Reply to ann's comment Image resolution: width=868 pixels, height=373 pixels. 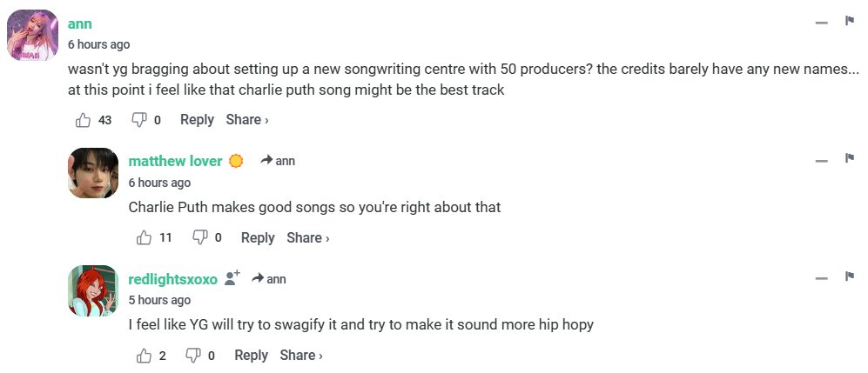coord(197,120)
